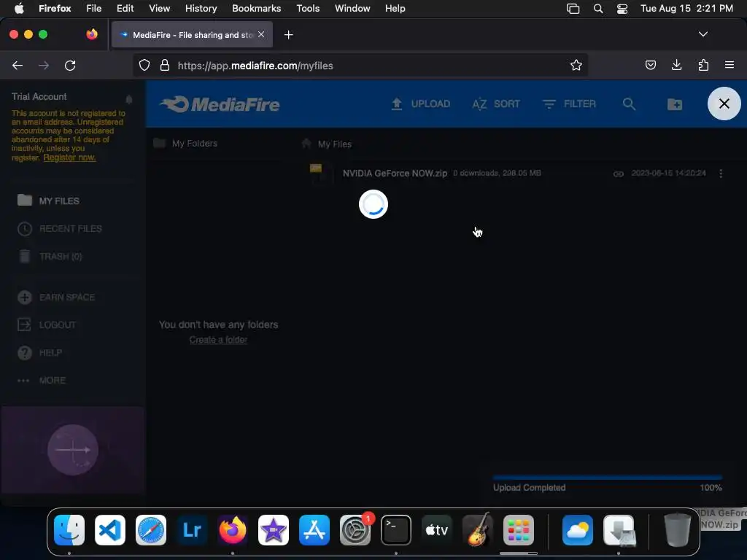This screenshot has width=747, height=560.
Task: Expand the list all tabs chevron
Action: (703, 34)
